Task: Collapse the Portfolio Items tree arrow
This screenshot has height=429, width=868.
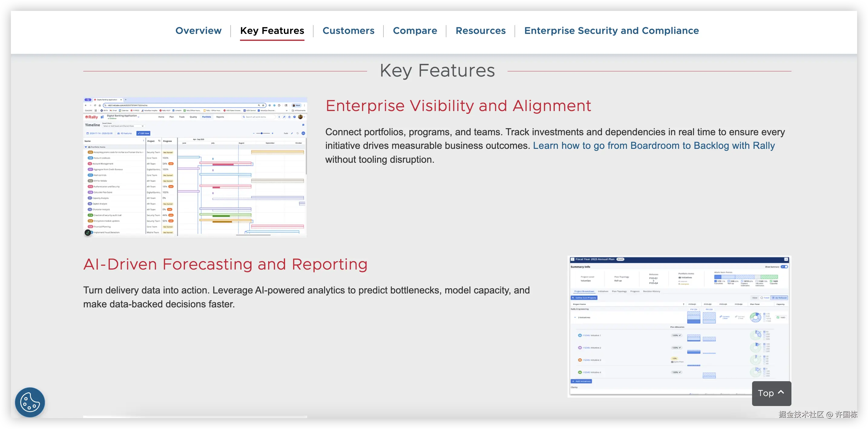Action: click(86, 147)
